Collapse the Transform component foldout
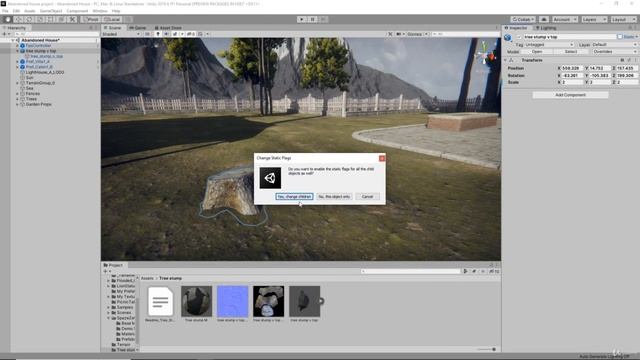Viewport: 640px width, 360px height. point(506,60)
